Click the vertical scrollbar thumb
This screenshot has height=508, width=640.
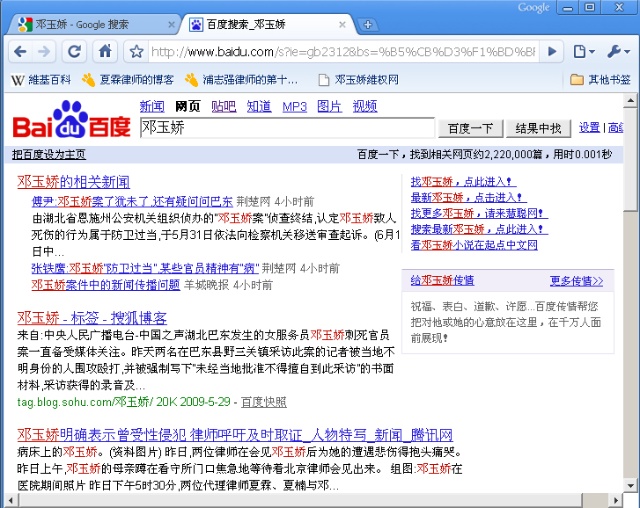click(631, 159)
